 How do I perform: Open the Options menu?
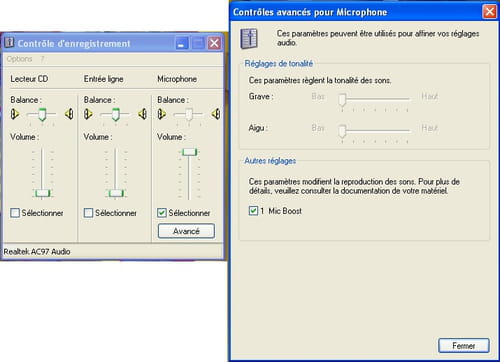pos(19,59)
